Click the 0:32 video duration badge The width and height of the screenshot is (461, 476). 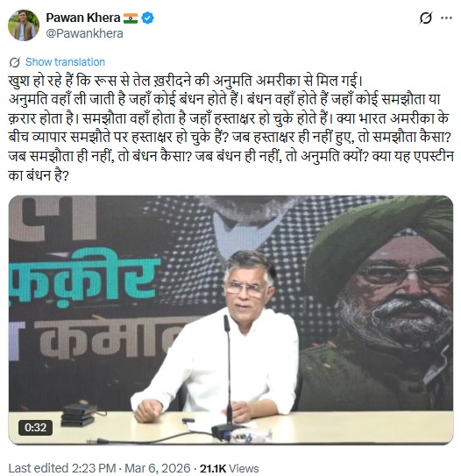coord(36,428)
